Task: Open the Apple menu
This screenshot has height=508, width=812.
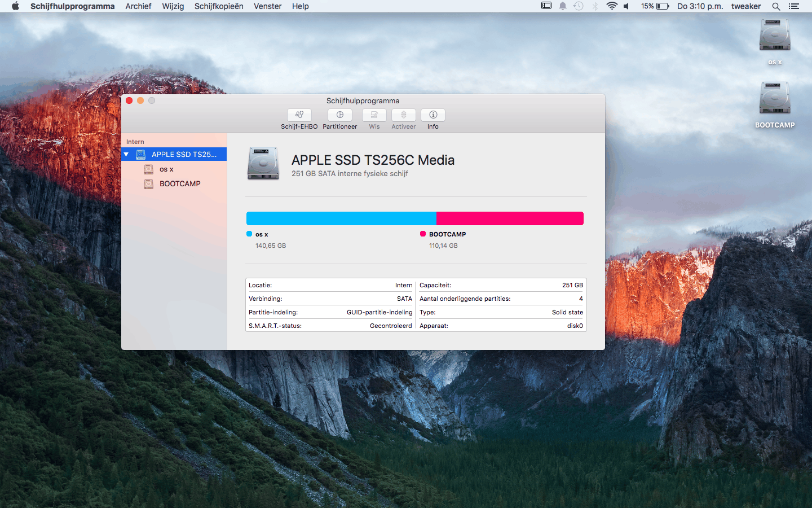Action: click(15, 6)
